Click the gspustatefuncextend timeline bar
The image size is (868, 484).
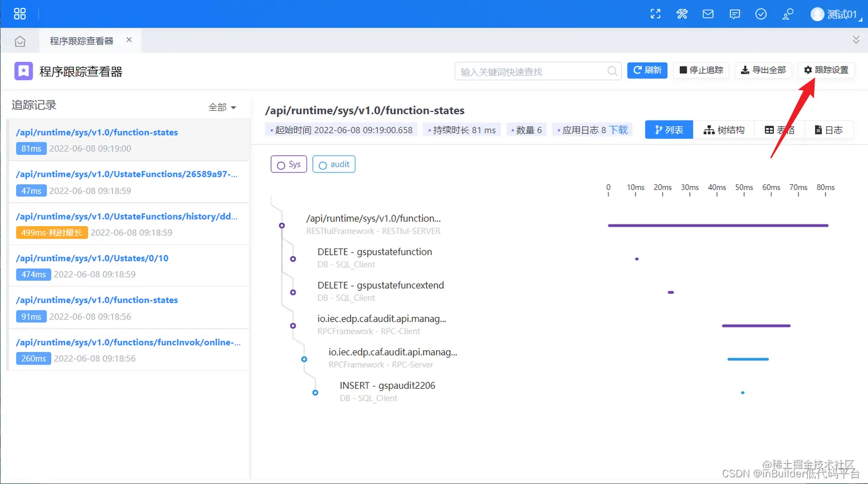(671, 292)
